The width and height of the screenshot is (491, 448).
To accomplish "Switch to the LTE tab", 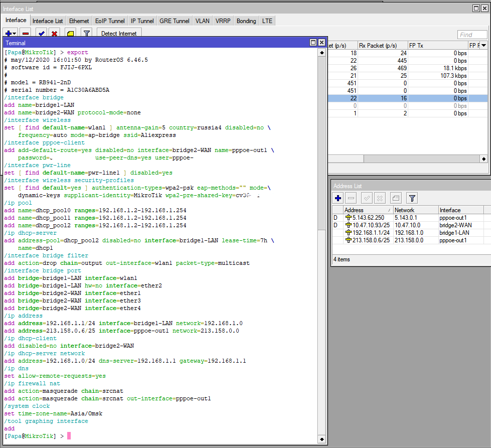I will click(x=267, y=21).
